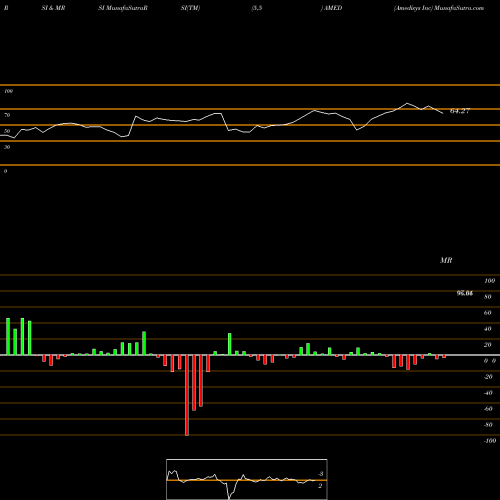Click the MR label above the bar chart

446,260
